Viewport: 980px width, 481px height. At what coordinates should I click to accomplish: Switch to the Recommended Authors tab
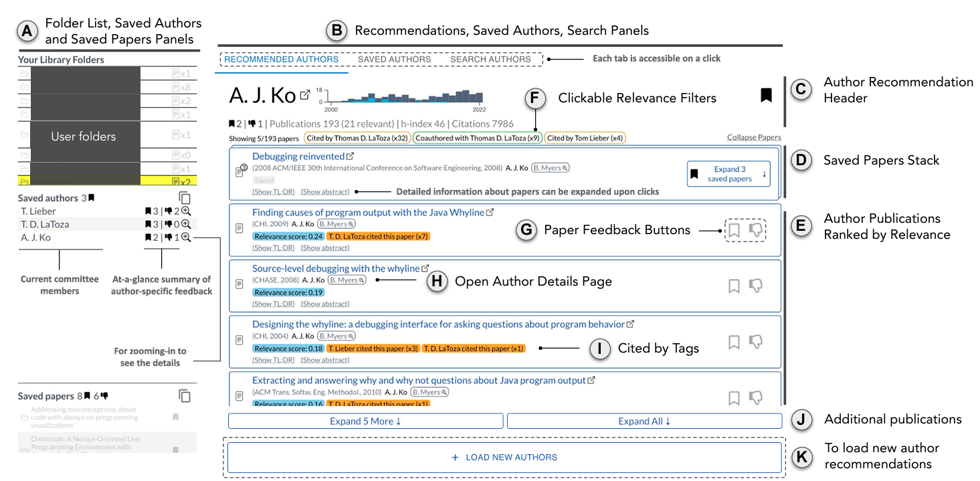tap(281, 59)
